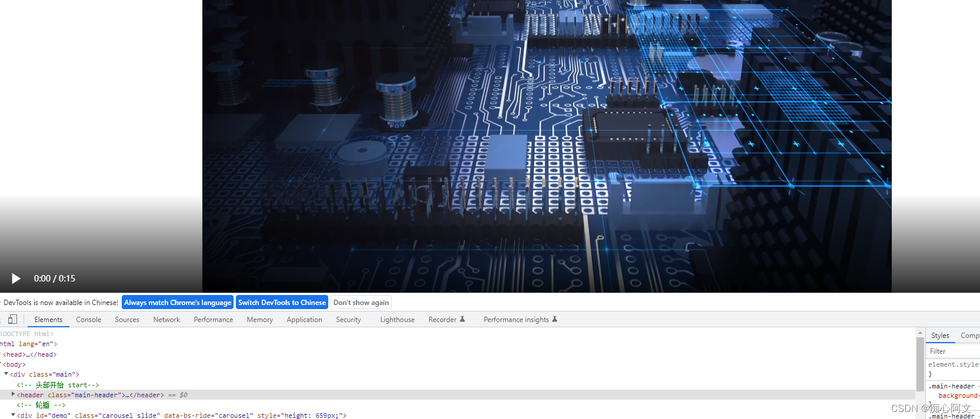The height and width of the screenshot is (419, 980).
Task: Switch to the Security tab
Action: [349, 320]
